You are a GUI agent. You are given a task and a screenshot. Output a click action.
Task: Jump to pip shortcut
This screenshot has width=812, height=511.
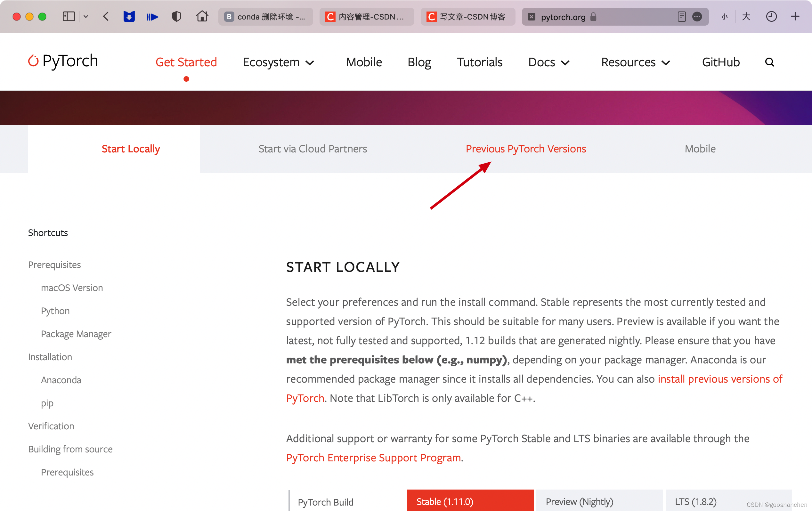(x=47, y=403)
